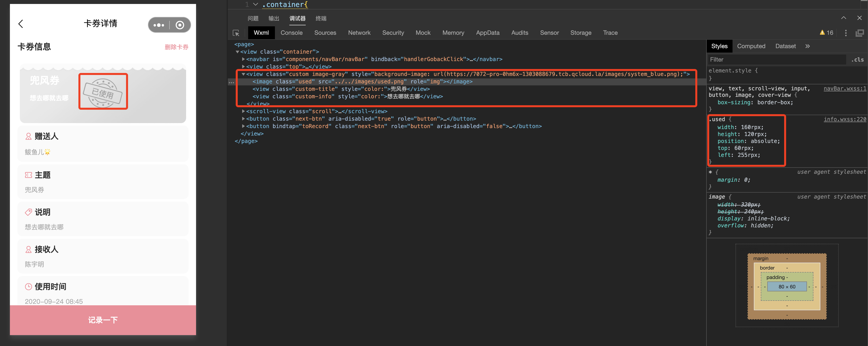Viewport: 868px width, 346px height.
Task: Open the mini program three-dots menu
Action: click(x=158, y=25)
